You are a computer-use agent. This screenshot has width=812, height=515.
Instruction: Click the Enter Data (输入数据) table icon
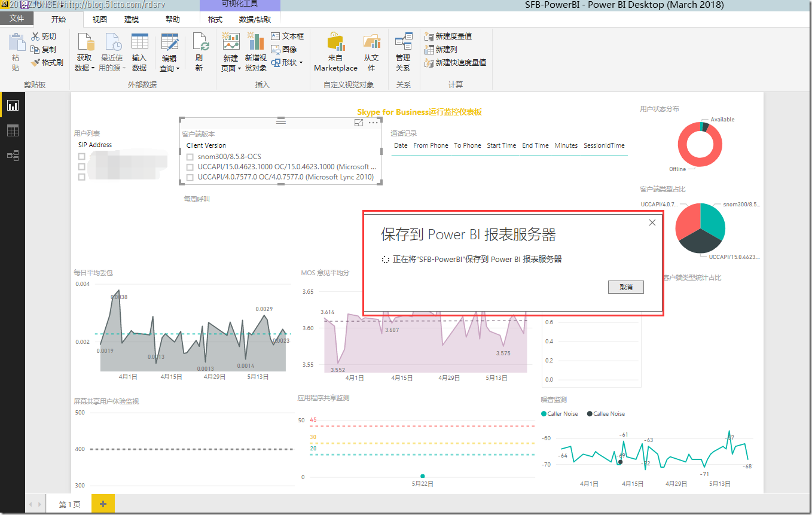tap(139, 42)
